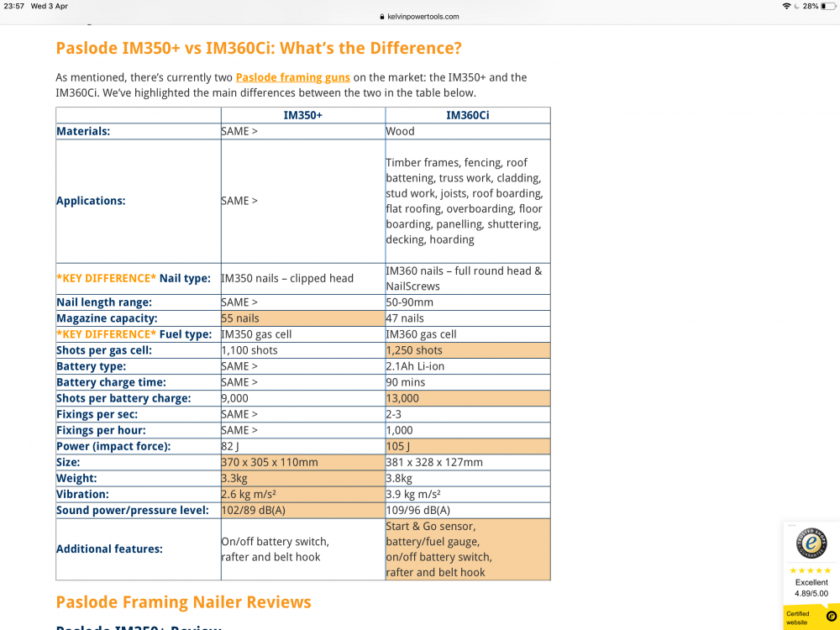The image size is (840, 630).
Task: Select 370 x 305 x 110mm size cell
Action: tap(302, 462)
